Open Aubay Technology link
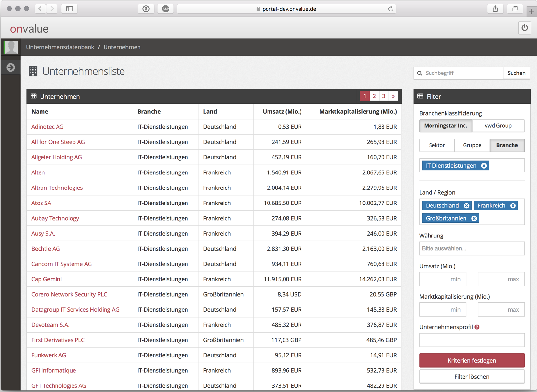 coord(55,218)
